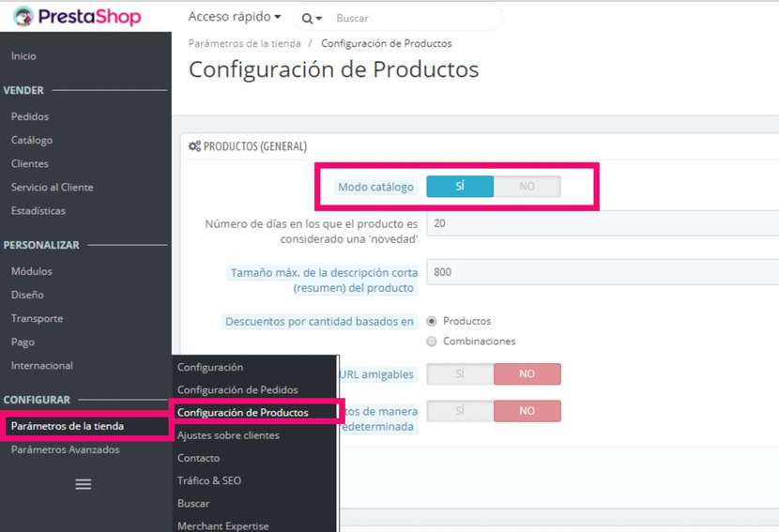The image size is (779, 532).
Task: Choose Tráfico & SEO from submenu
Action: pyautogui.click(x=209, y=480)
